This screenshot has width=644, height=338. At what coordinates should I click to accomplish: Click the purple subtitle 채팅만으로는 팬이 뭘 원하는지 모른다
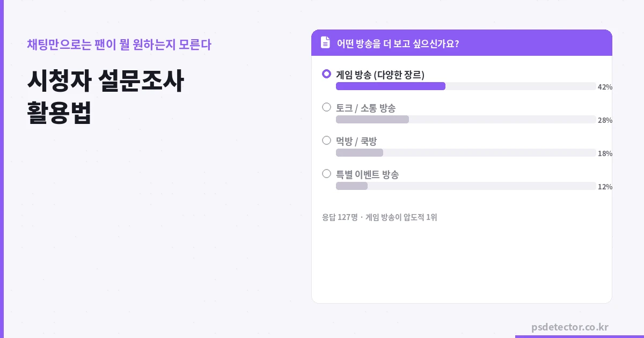pyautogui.click(x=119, y=45)
